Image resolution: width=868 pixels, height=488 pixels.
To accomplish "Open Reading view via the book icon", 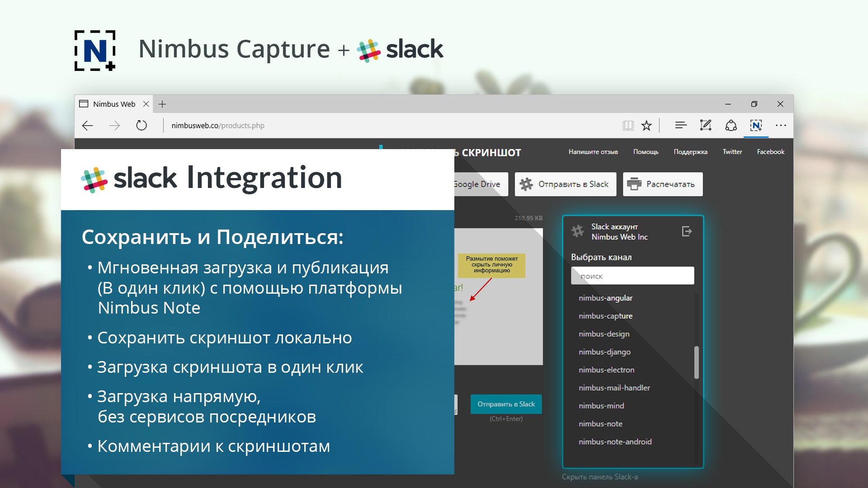I will click(628, 126).
